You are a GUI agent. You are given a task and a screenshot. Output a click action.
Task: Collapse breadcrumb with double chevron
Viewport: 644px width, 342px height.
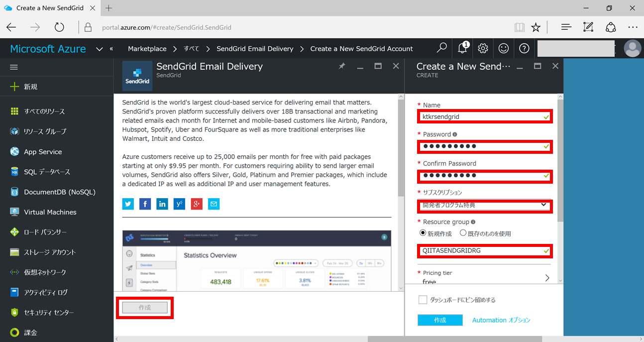(111, 49)
